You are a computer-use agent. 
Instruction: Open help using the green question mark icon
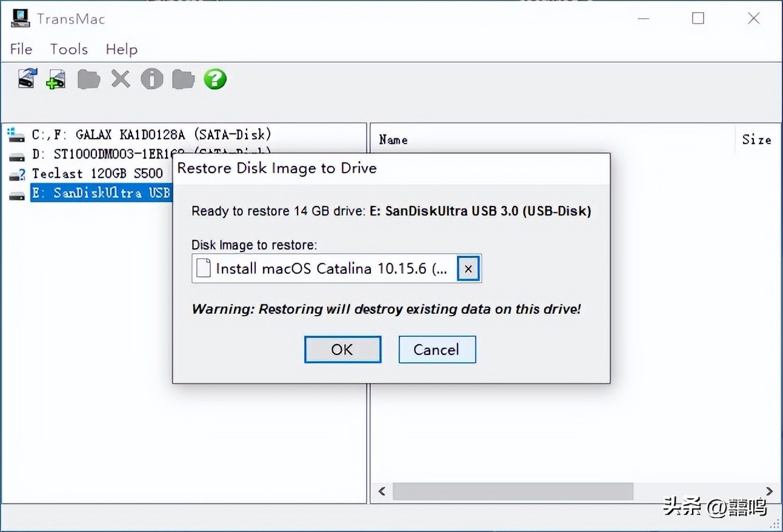pyautogui.click(x=215, y=79)
